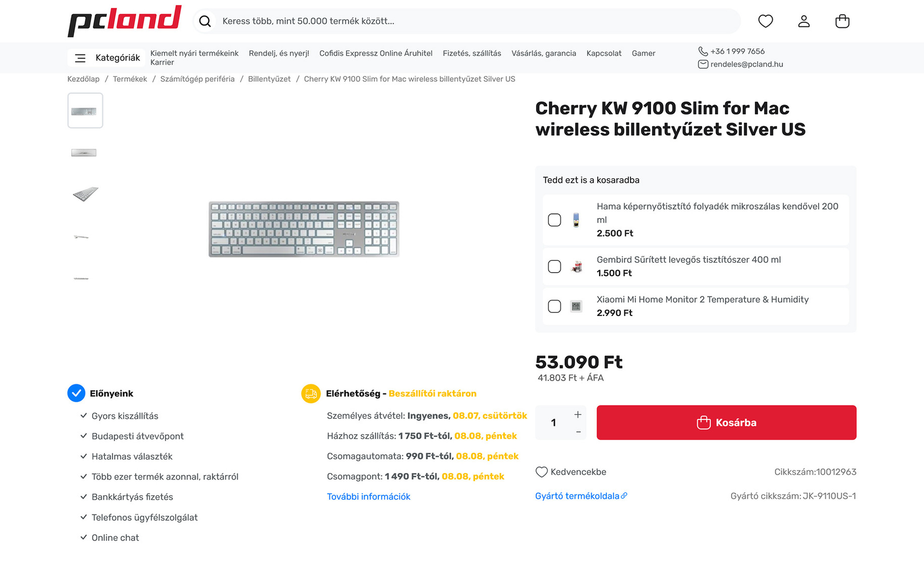Select the Xiaomi Mi Home Monitor checkbox

coord(554,306)
